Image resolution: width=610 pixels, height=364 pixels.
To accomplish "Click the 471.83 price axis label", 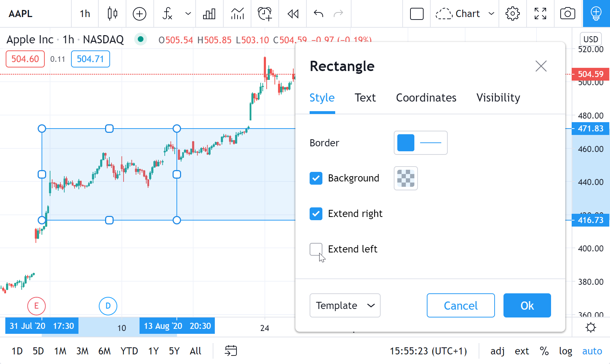I will [591, 129].
